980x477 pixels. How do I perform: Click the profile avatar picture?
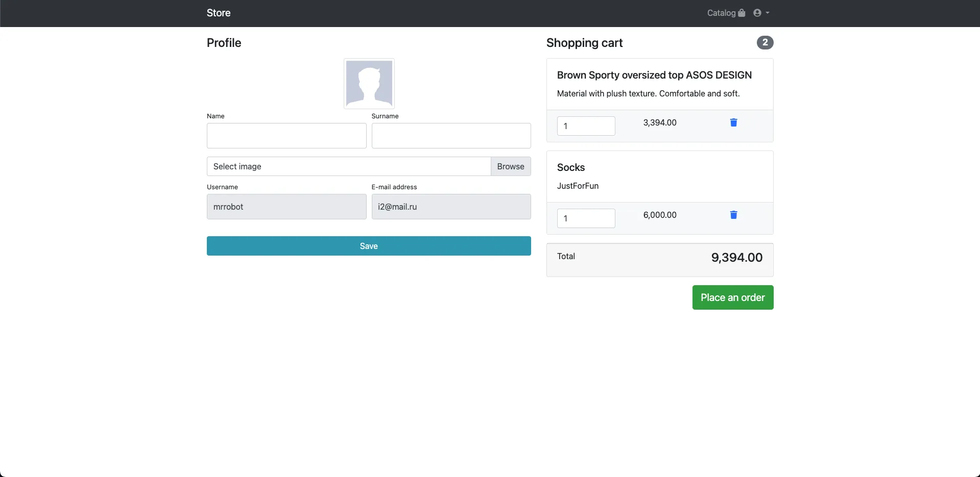click(369, 84)
